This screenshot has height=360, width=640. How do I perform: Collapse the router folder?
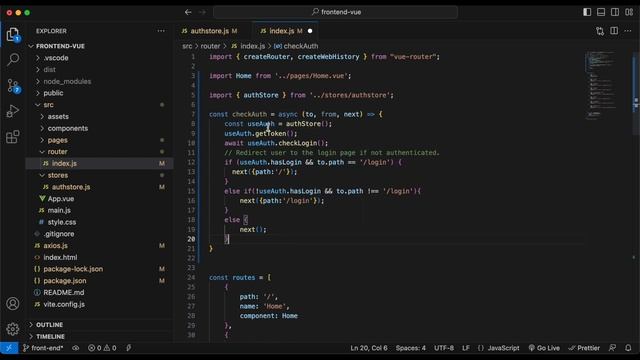point(57,152)
